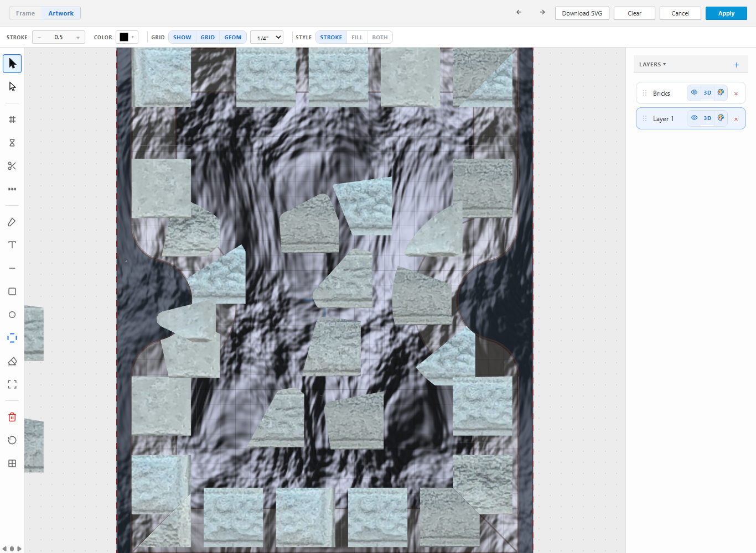Select the scissors cut tool
756x553 pixels.
pos(12,166)
